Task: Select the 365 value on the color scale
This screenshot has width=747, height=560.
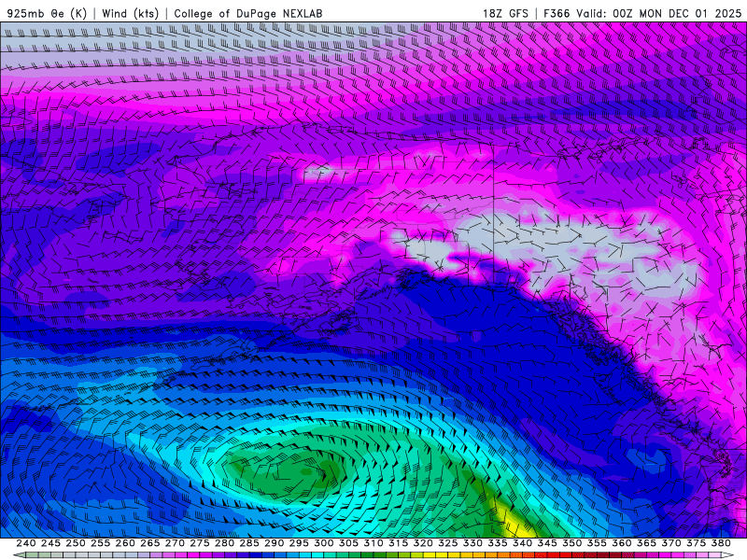Action: tap(646, 543)
